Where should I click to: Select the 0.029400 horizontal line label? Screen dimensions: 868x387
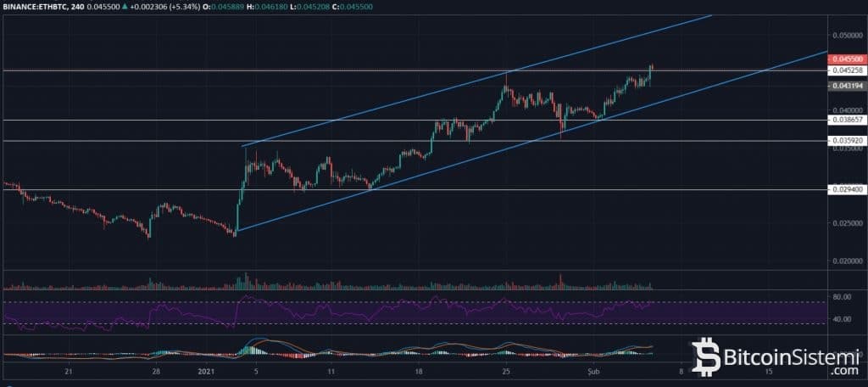(x=844, y=189)
